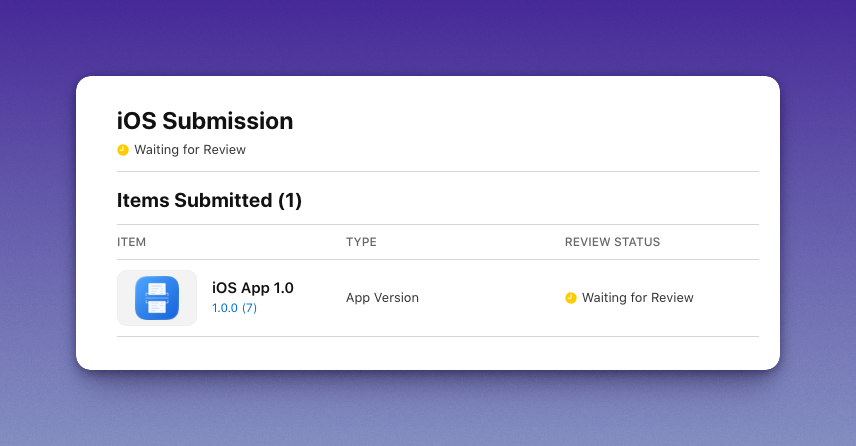Click the TYPE column header
Screen dimensions: 856x446
(361, 242)
